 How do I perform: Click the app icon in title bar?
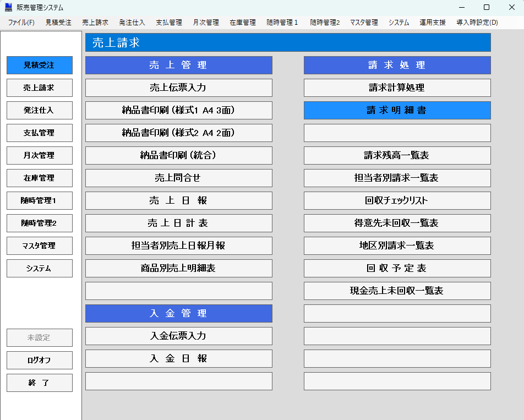click(8, 8)
